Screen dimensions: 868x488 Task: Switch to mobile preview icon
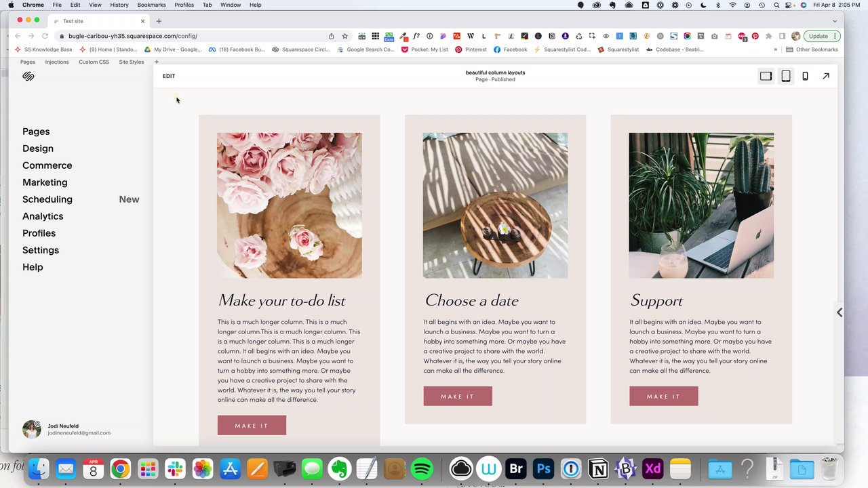[805, 76]
